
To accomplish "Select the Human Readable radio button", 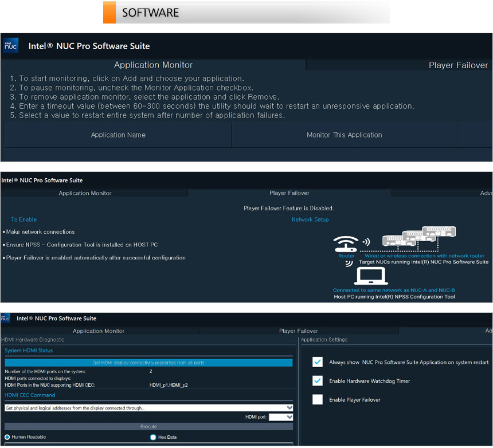I will tap(7, 437).
